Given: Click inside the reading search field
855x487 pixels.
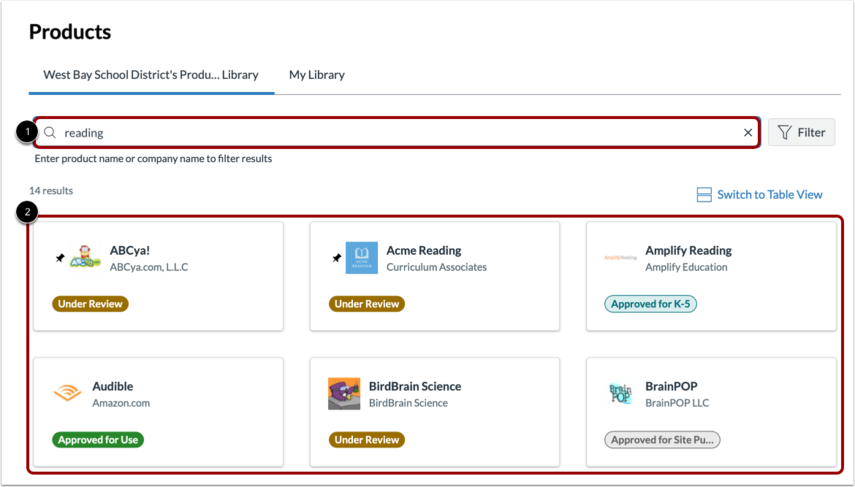Looking at the screenshot, I should (396, 133).
